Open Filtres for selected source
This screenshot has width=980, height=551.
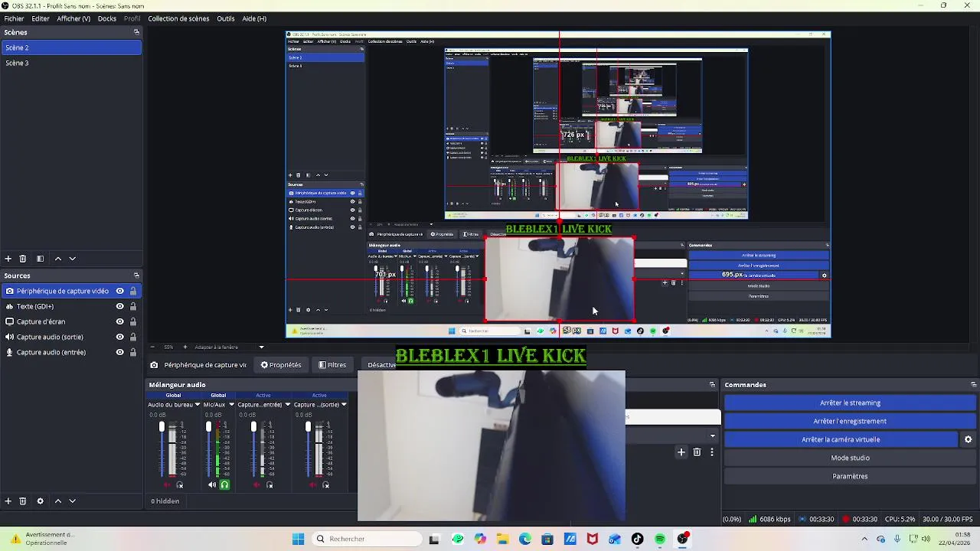(x=332, y=365)
